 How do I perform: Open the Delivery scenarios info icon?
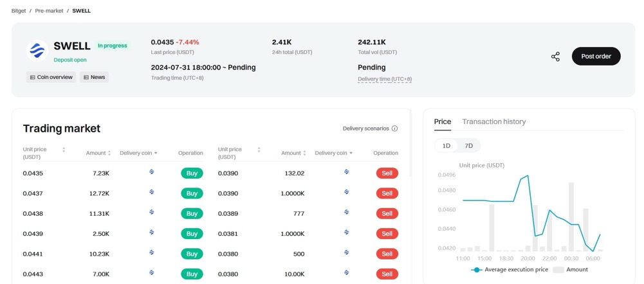pyautogui.click(x=394, y=129)
